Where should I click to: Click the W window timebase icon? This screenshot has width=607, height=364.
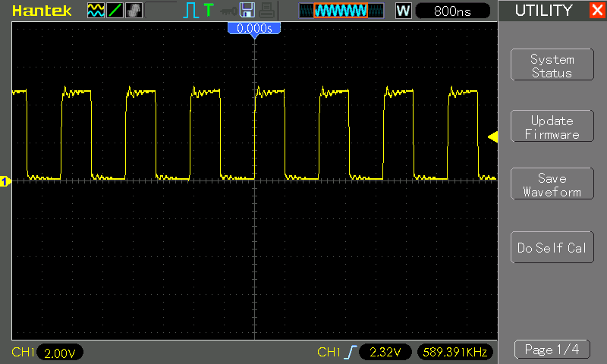pyautogui.click(x=403, y=11)
